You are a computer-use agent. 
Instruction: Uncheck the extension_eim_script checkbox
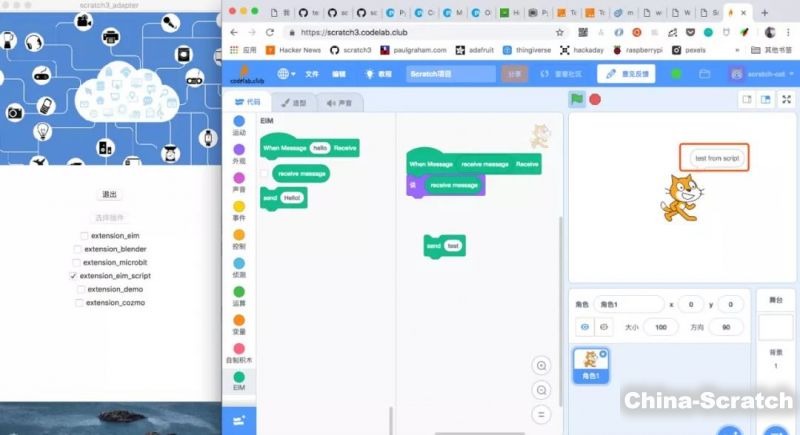73,275
